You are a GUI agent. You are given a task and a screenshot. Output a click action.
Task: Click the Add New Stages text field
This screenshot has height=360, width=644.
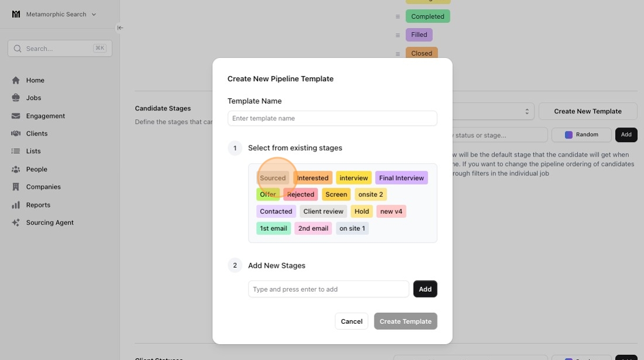point(328,289)
